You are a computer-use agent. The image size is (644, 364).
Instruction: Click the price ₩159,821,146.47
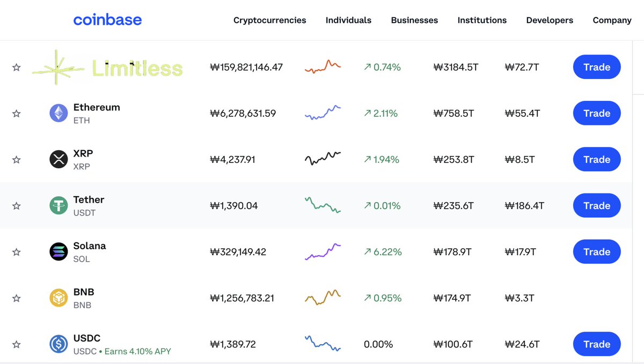pyautogui.click(x=246, y=67)
